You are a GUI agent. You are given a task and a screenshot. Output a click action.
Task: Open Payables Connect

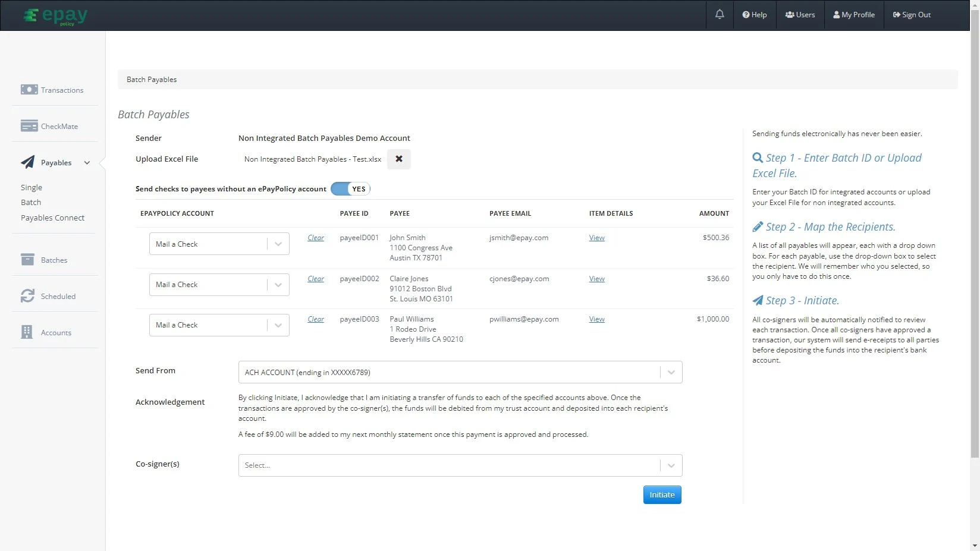coord(52,218)
